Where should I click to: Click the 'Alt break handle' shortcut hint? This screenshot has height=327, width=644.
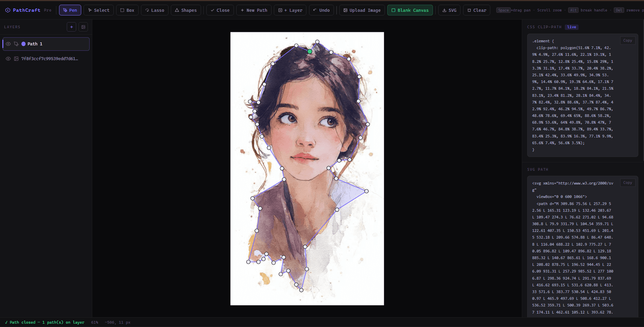(588, 10)
